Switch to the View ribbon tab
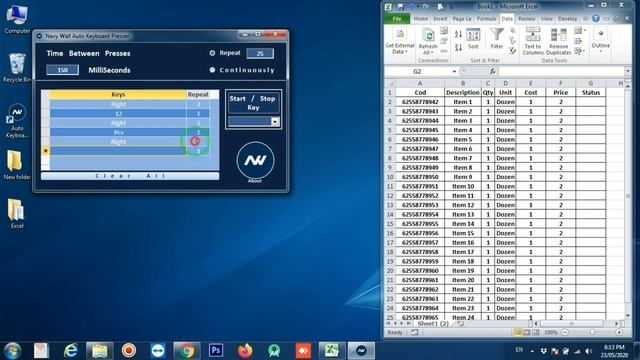This screenshot has height=360, width=640. click(x=547, y=19)
